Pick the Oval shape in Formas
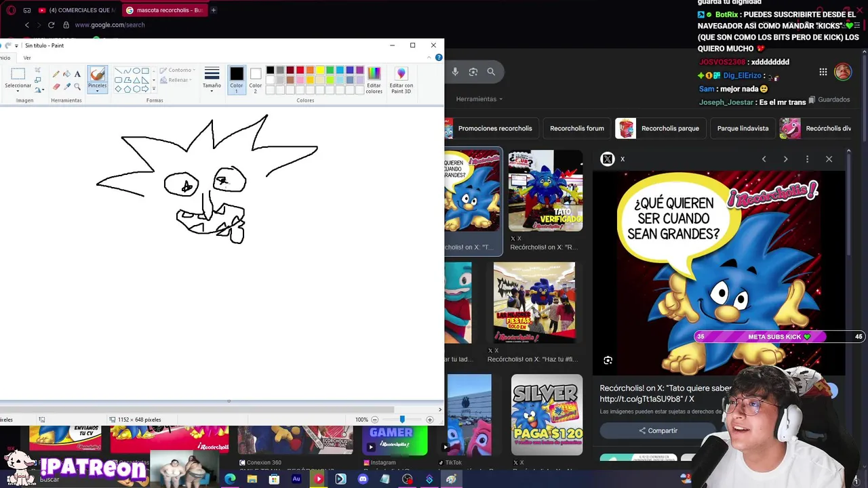This screenshot has width=868, height=488. [x=136, y=70]
